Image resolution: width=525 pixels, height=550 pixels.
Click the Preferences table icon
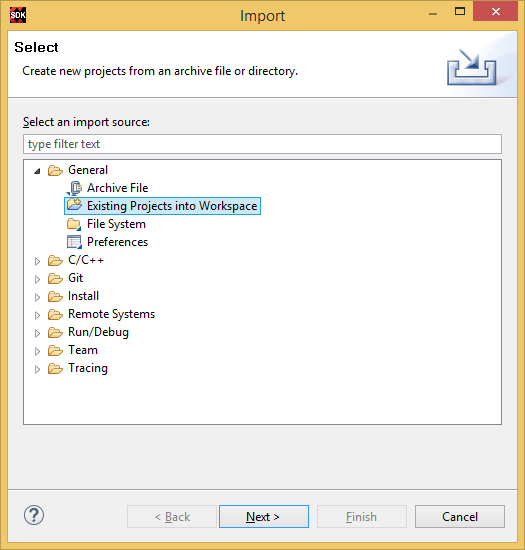74,242
